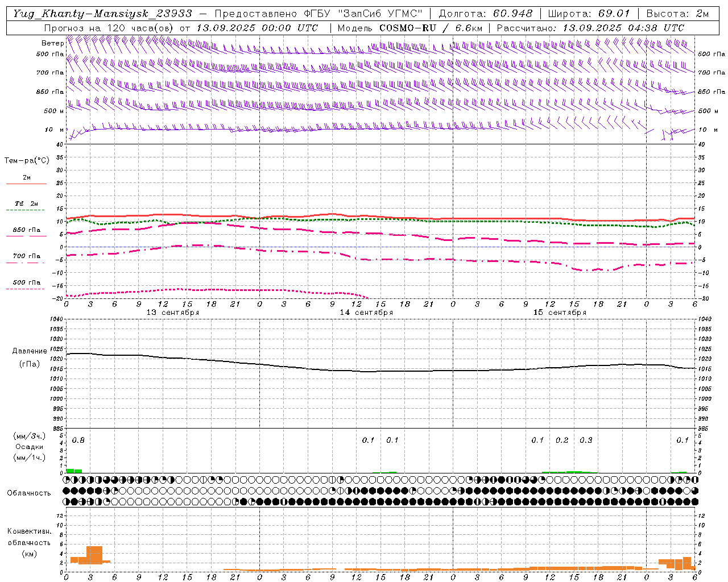Screen dimensions: 728x582
Task: Click the Долгота: 60.948 value
Action: [486, 13]
